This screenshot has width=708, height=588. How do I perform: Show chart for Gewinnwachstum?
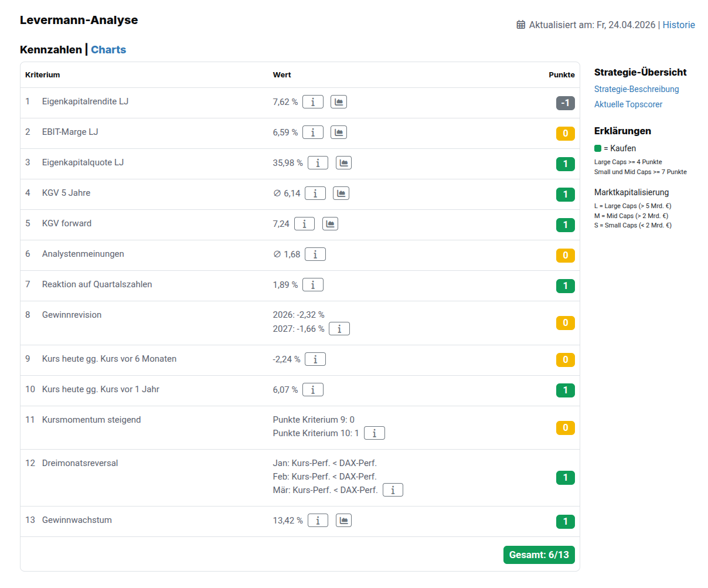(x=343, y=521)
